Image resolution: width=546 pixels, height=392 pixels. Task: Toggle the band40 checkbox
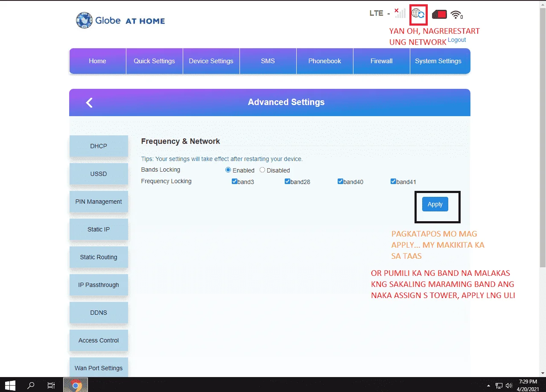click(340, 181)
